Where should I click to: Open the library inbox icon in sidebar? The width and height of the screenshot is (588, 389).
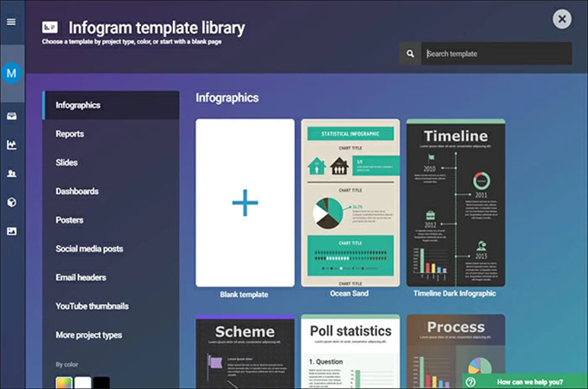pyautogui.click(x=12, y=116)
